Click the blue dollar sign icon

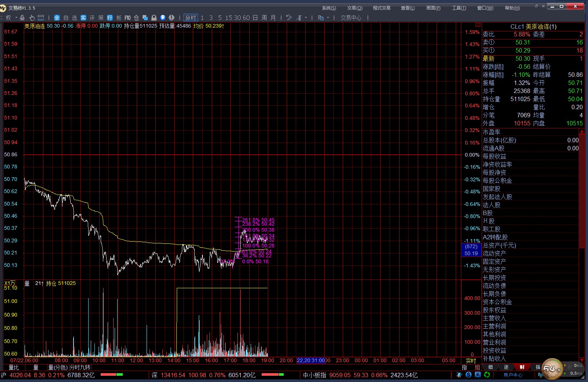[468, 375]
